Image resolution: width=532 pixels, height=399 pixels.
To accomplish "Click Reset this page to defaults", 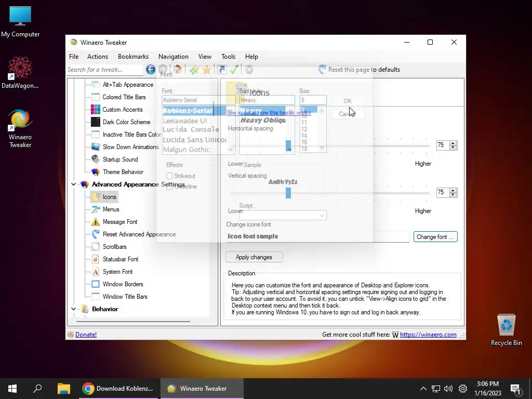I will 360,70.
